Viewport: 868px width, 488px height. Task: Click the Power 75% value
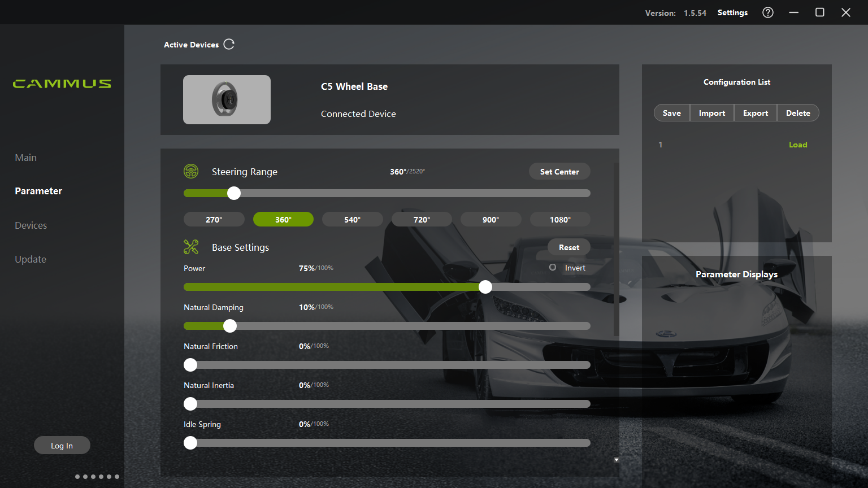(316, 268)
